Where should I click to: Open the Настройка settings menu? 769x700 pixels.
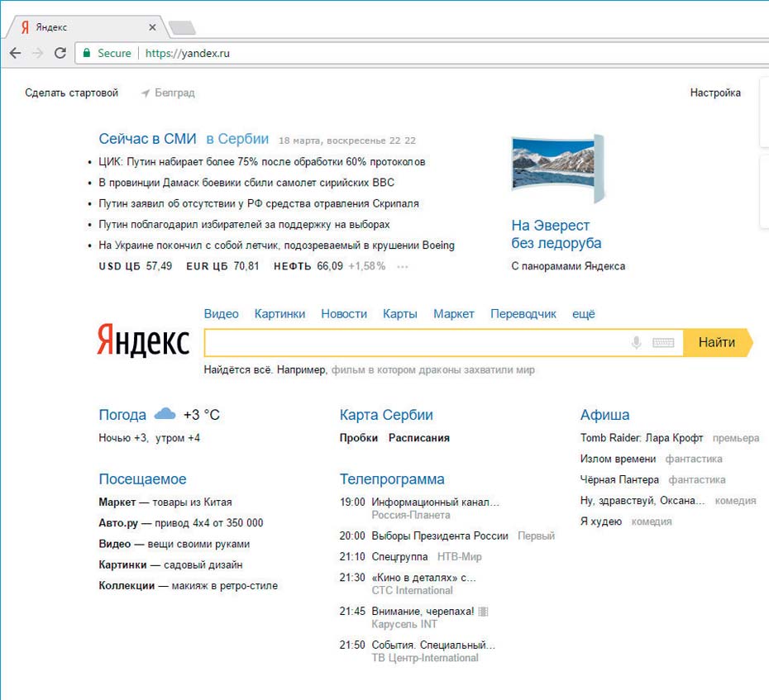pyautogui.click(x=715, y=93)
